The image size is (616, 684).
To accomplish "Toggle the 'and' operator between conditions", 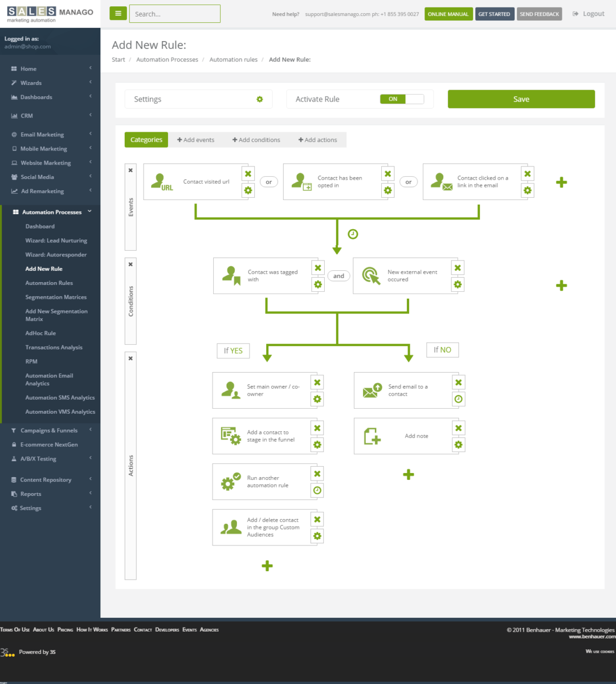I will pyautogui.click(x=339, y=276).
